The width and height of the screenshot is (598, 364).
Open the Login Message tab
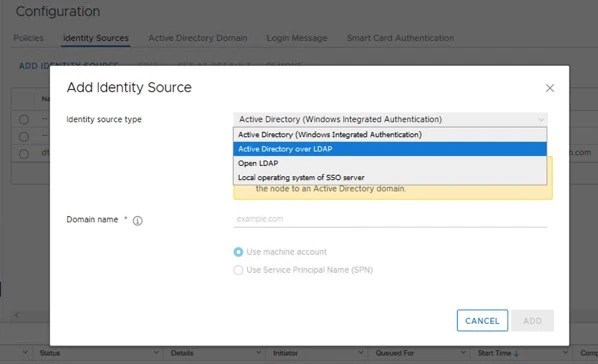[x=297, y=38]
